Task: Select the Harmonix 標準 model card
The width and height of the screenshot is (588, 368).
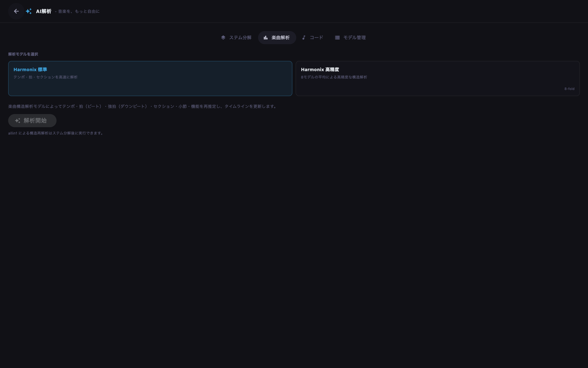Action: [150, 78]
